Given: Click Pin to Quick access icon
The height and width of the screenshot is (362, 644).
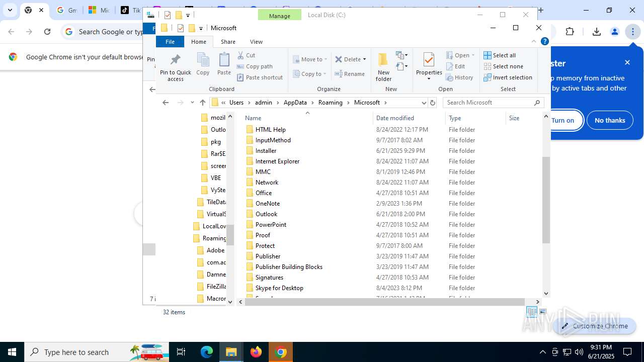Looking at the screenshot, I should click(x=175, y=67).
